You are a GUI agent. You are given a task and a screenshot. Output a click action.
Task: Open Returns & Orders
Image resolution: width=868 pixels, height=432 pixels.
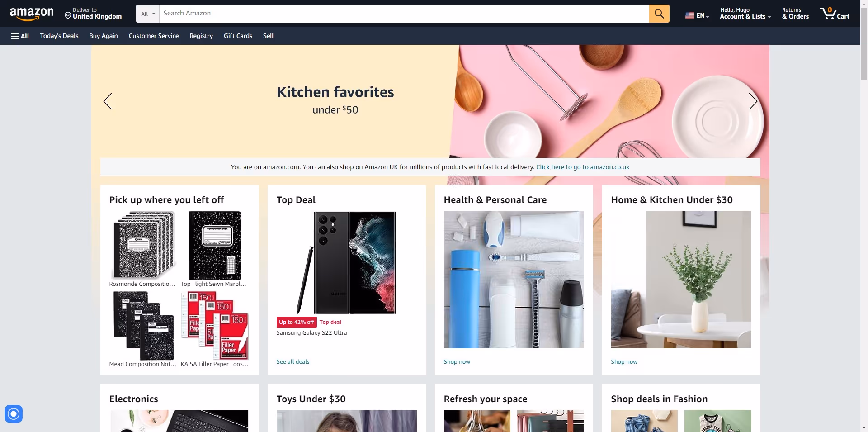(x=795, y=14)
